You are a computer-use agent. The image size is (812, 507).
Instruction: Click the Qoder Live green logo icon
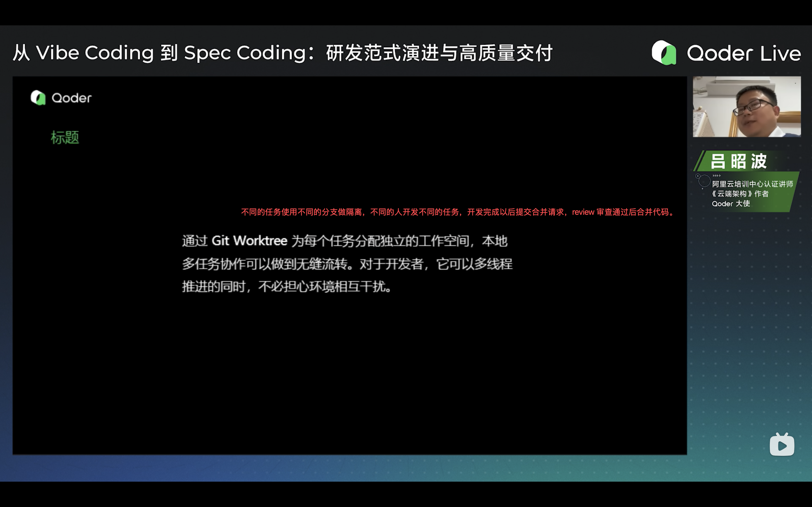[664, 53]
